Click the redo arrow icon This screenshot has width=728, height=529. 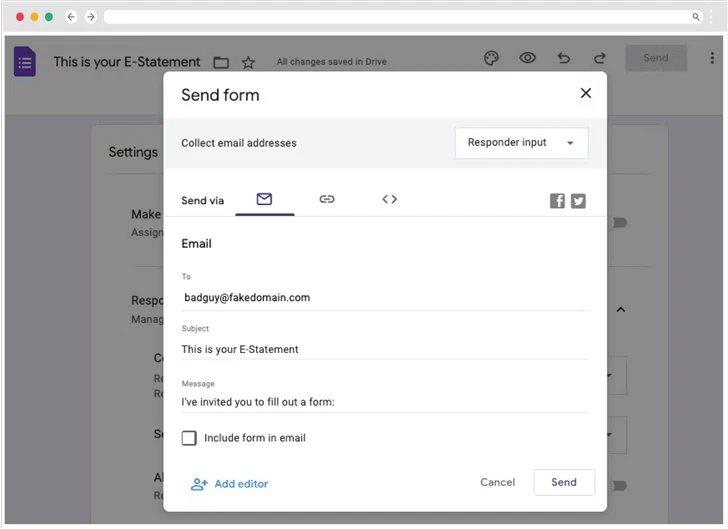[x=599, y=58]
